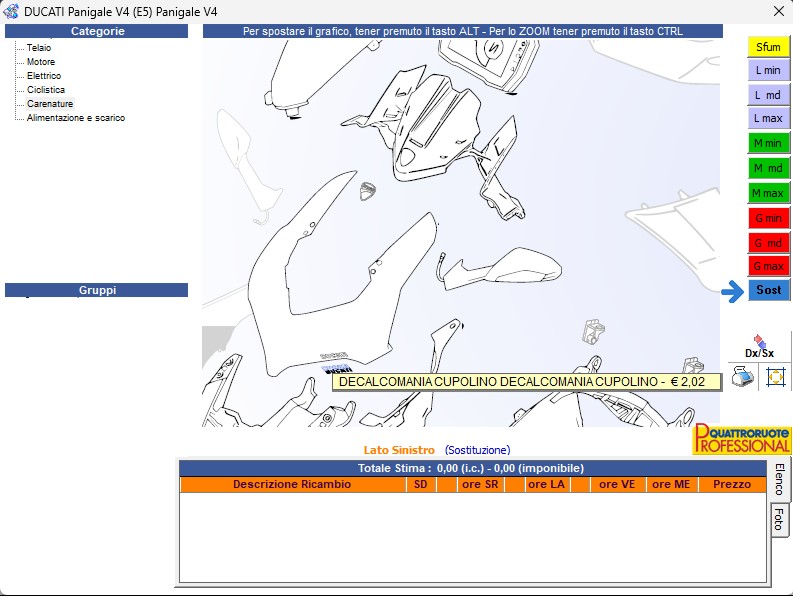This screenshot has width=793, height=596.
Task: Switch to the Foto tab
Action: click(x=779, y=519)
